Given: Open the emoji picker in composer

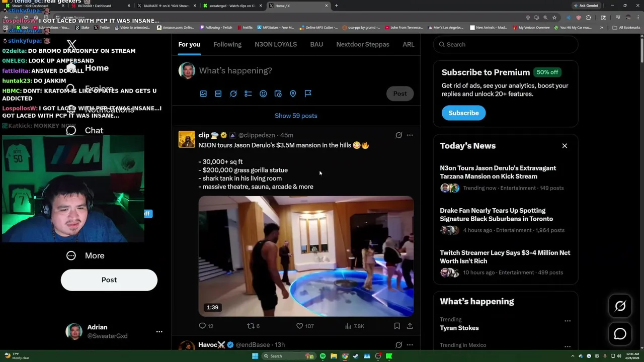Looking at the screenshot, I should (263, 94).
